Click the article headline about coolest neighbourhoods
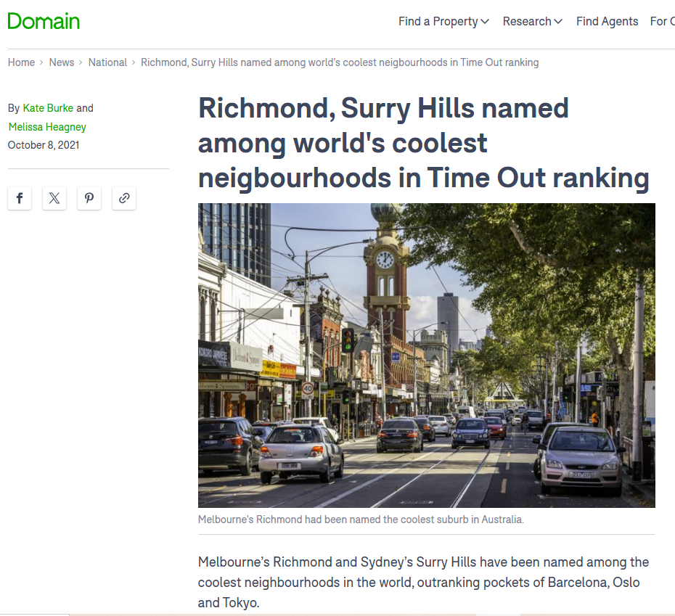 (423, 143)
